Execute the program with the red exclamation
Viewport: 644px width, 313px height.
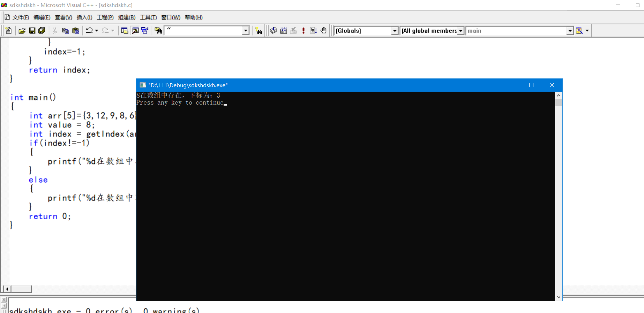pyautogui.click(x=304, y=31)
